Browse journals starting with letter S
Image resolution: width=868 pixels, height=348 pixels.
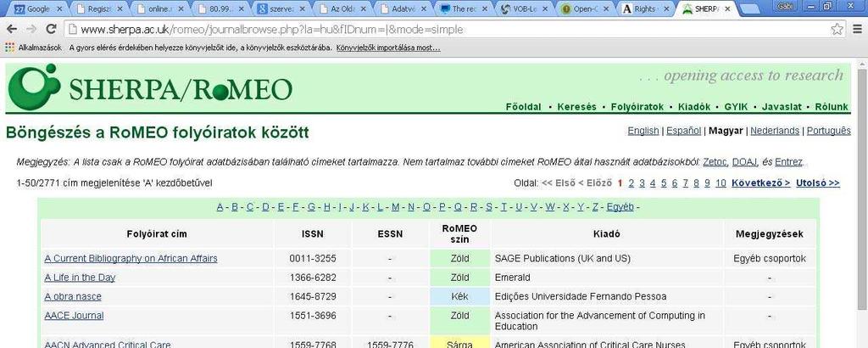click(x=488, y=207)
